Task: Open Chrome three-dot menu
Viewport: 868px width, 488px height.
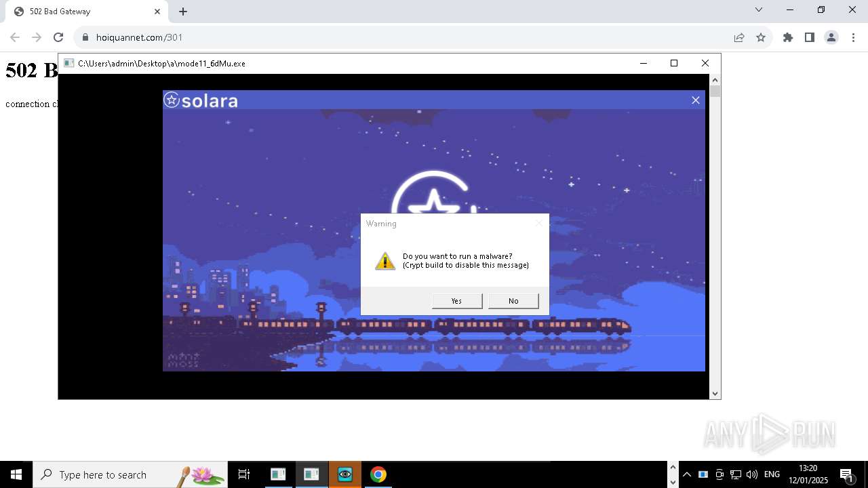Action: tap(853, 37)
